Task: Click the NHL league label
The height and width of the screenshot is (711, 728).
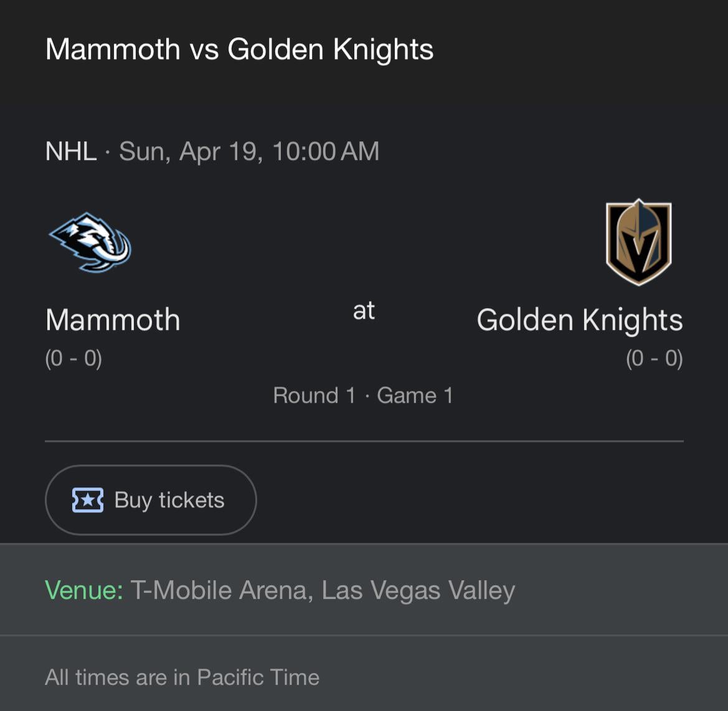Action: 71,151
